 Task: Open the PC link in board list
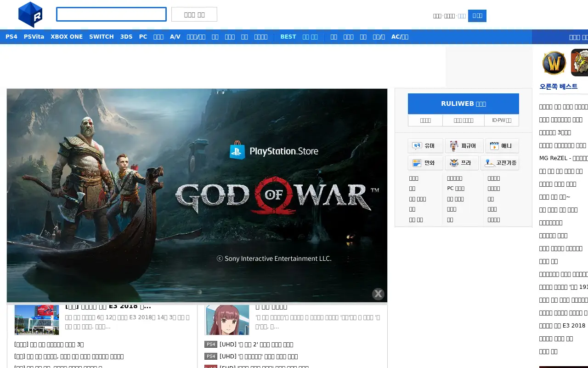pyautogui.click(x=456, y=189)
